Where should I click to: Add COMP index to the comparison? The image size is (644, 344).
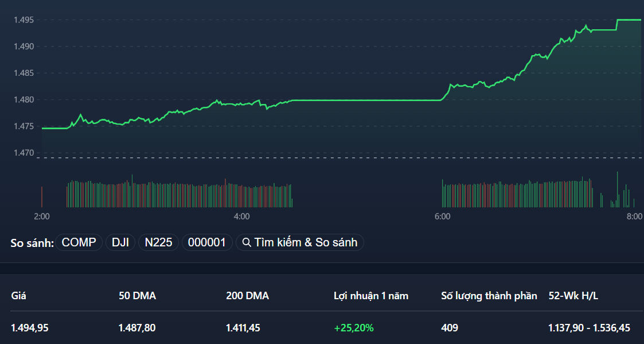(x=79, y=242)
